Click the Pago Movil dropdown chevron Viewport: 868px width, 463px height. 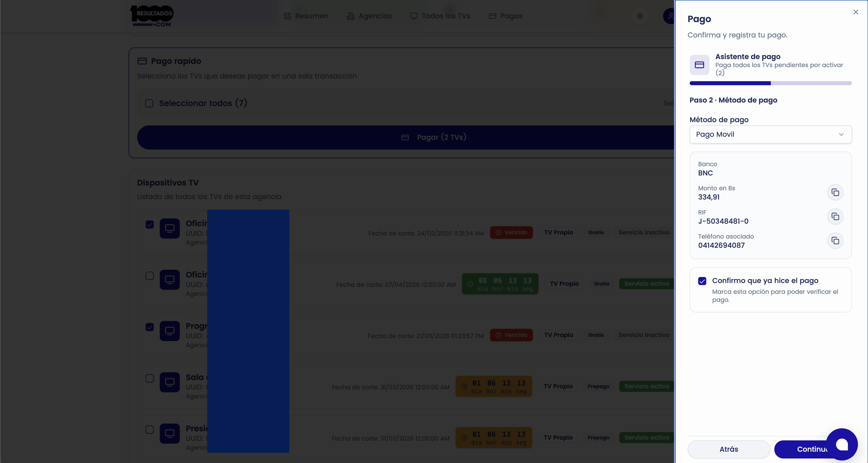point(841,134)
